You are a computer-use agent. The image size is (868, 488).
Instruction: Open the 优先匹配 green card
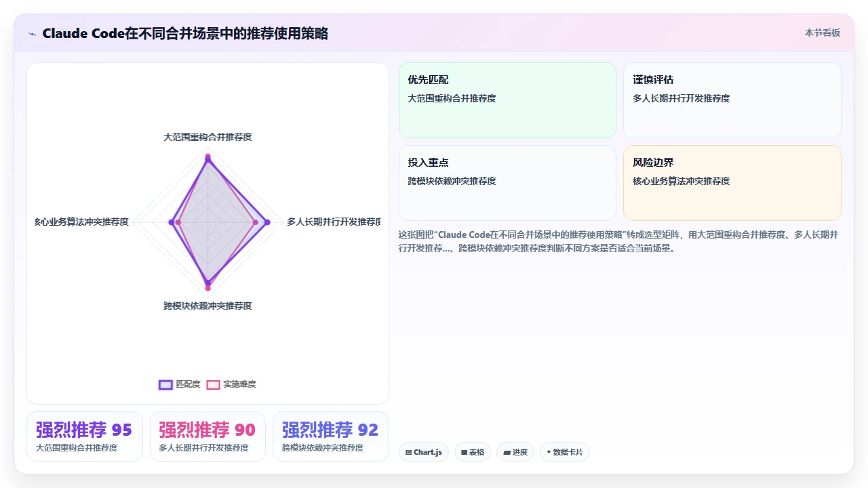point(507,100)
